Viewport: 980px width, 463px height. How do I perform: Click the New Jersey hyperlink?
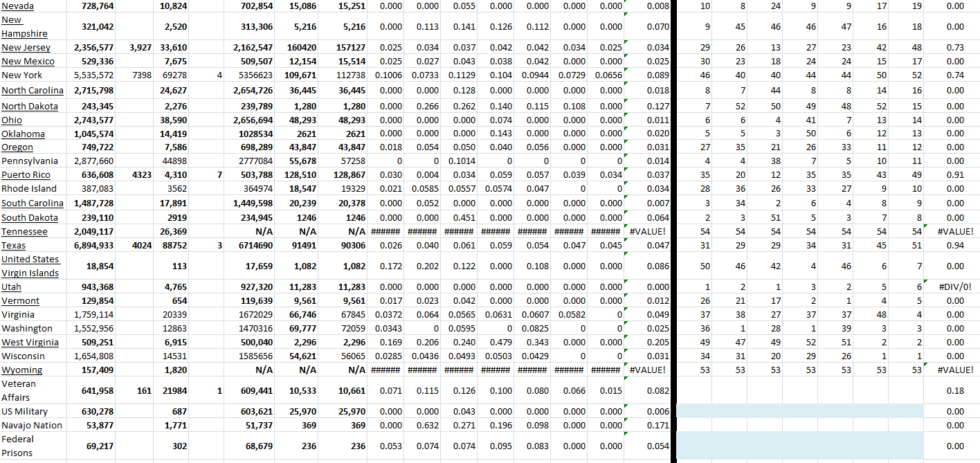coord(25,47)
